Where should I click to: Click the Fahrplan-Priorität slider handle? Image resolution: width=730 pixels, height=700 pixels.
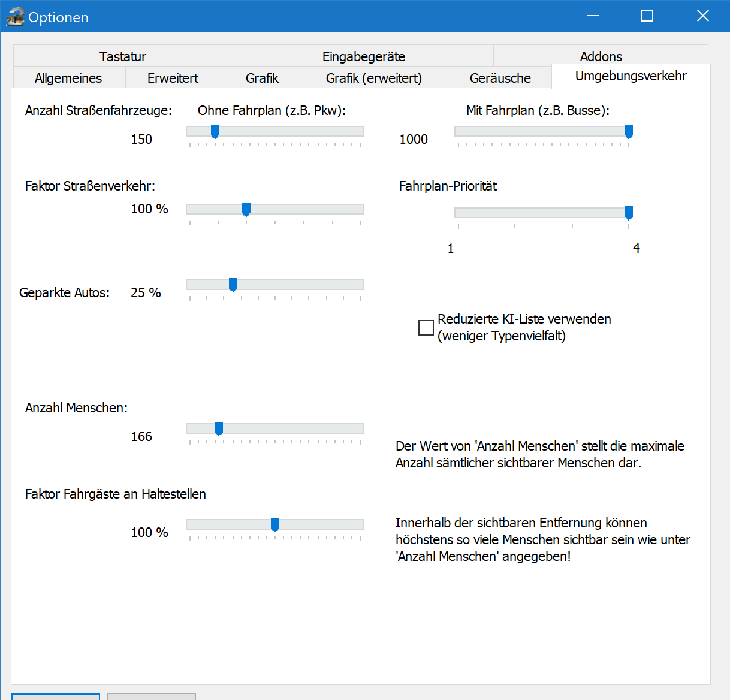click(x=629, y=213)
